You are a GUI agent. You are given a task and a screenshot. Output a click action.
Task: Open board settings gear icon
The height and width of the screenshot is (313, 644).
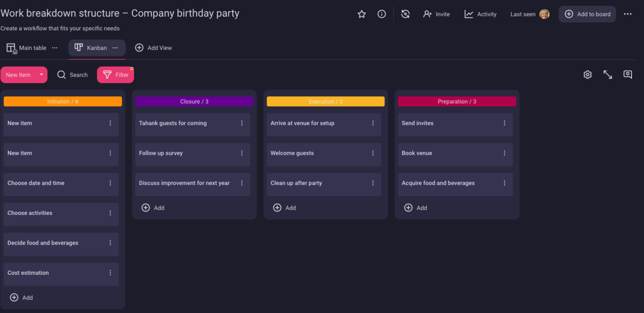[x=588, y=75]
